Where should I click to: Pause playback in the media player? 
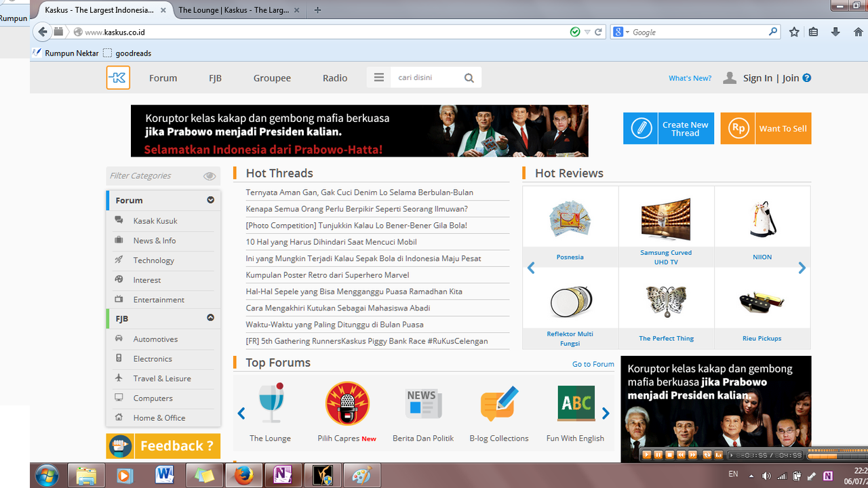coord(658,455)
